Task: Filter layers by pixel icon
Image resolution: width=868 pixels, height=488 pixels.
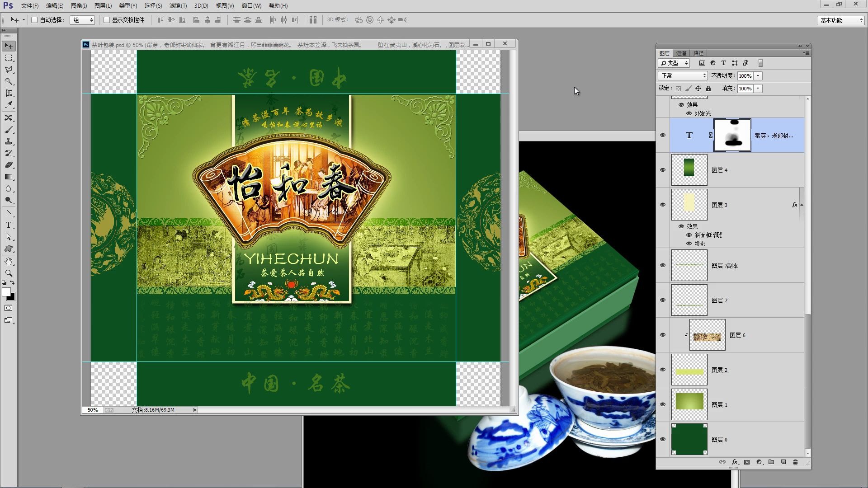Action: pyautogui.click(x=702, y=63)
